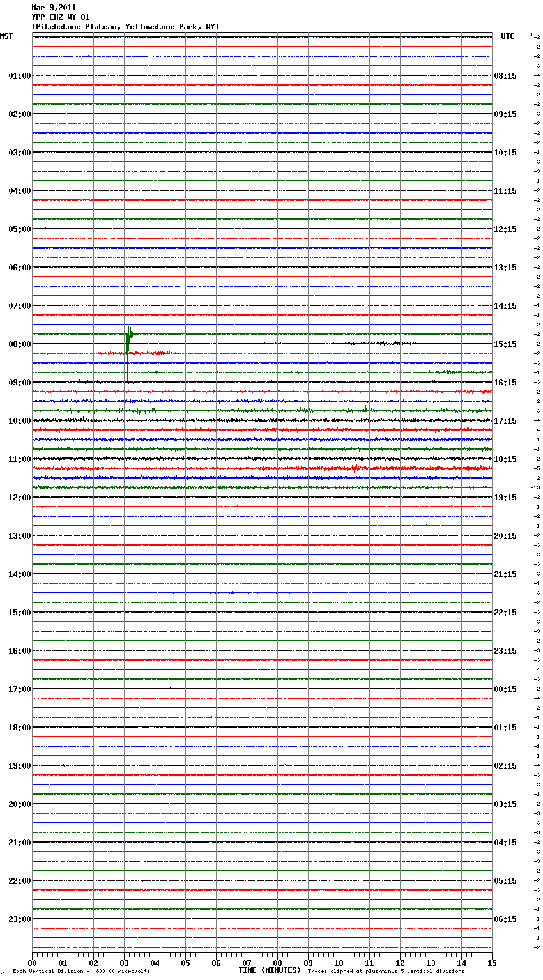Click the "Each Vertical Division = 800.00 microvolts" note
This screenshot has height=980, width=543.
pyautogui.click(x=81, y=971)
